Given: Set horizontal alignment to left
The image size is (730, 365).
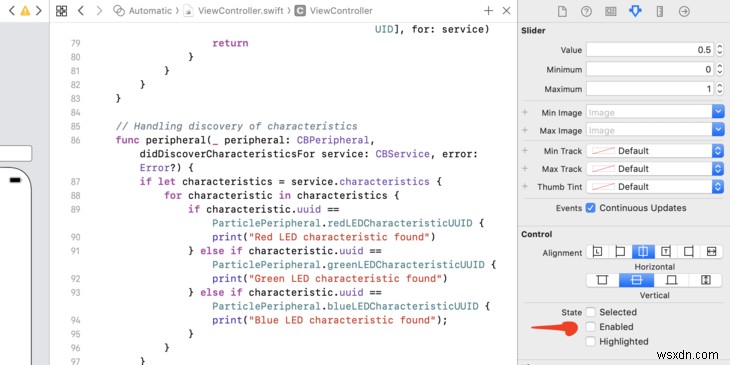Looking at the screenshot, I should 597,252.
